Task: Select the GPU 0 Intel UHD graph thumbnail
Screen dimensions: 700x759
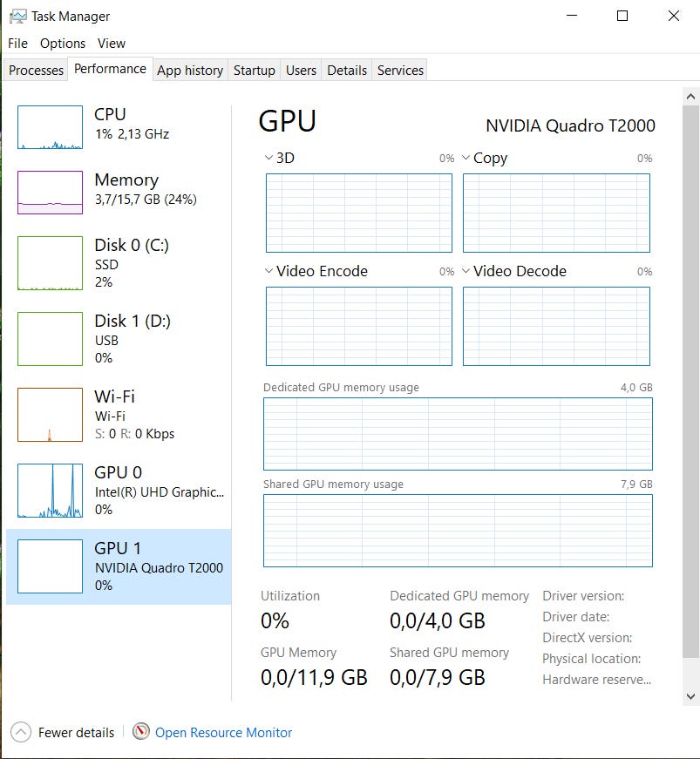Action: [50, 491]
